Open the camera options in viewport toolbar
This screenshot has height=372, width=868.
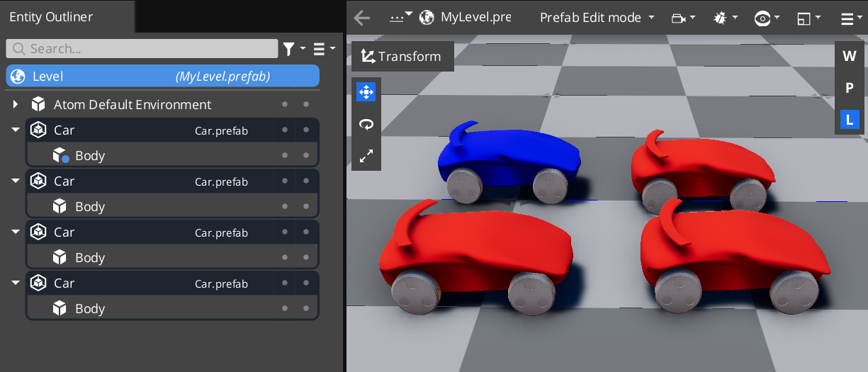click(x=683, y=18)
